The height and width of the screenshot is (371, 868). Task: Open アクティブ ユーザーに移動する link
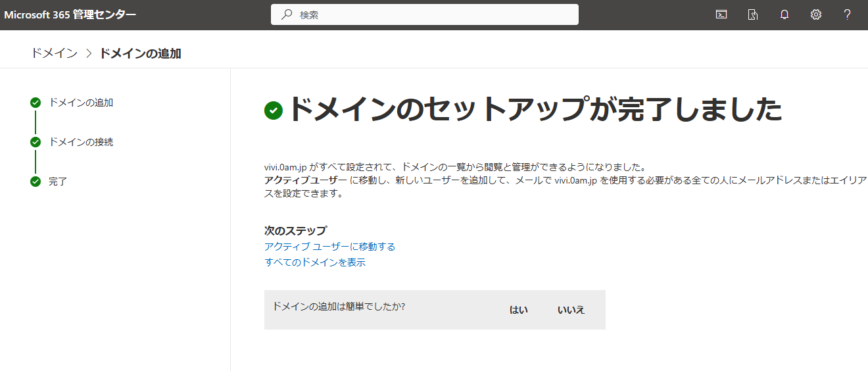coord(329,247)
